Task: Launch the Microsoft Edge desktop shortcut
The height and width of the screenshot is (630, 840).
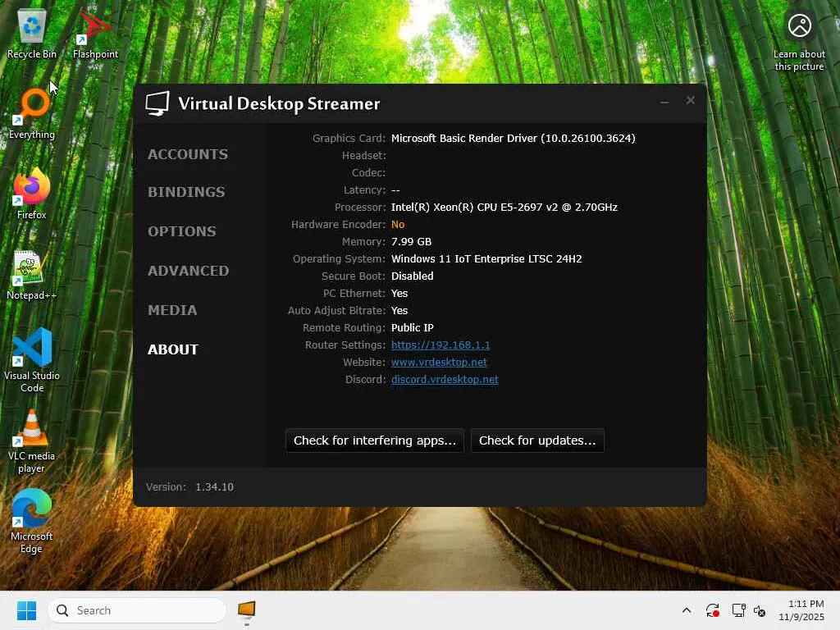Action: (x=32, y=521)
